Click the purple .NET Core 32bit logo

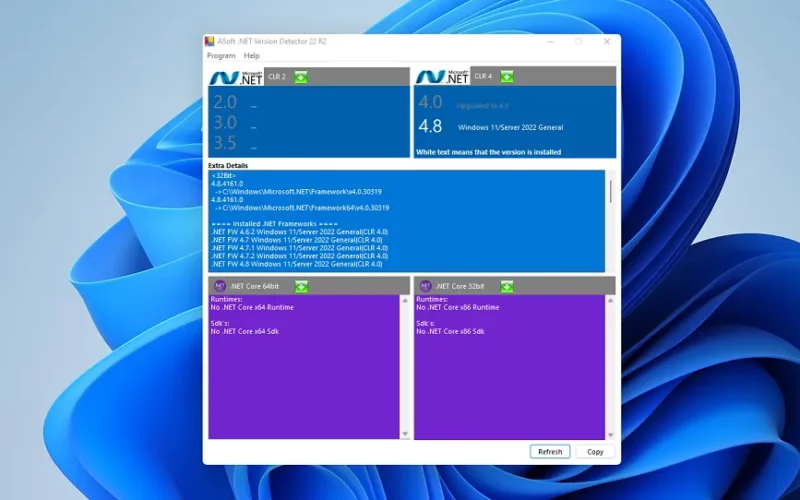426,286
